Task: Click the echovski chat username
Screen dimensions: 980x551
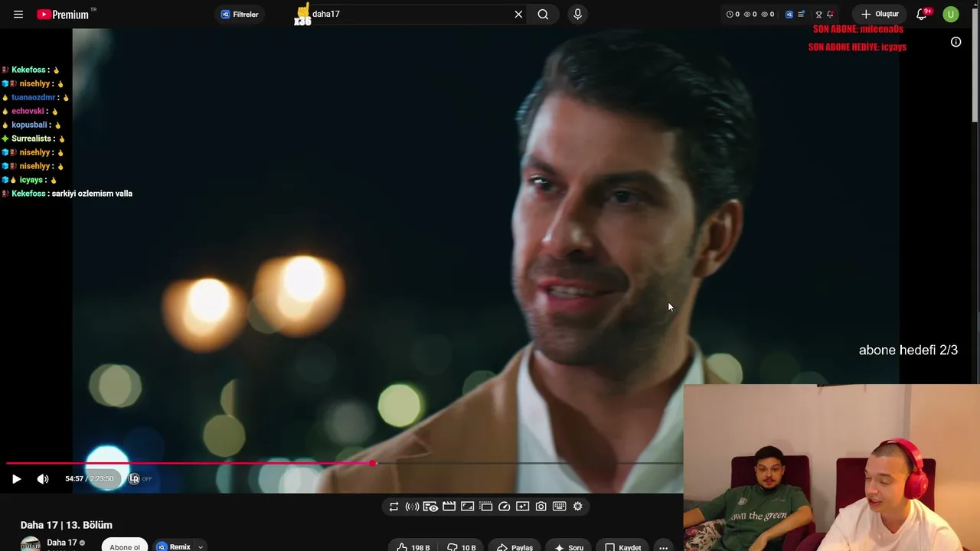Action: [x=28, y=111]
